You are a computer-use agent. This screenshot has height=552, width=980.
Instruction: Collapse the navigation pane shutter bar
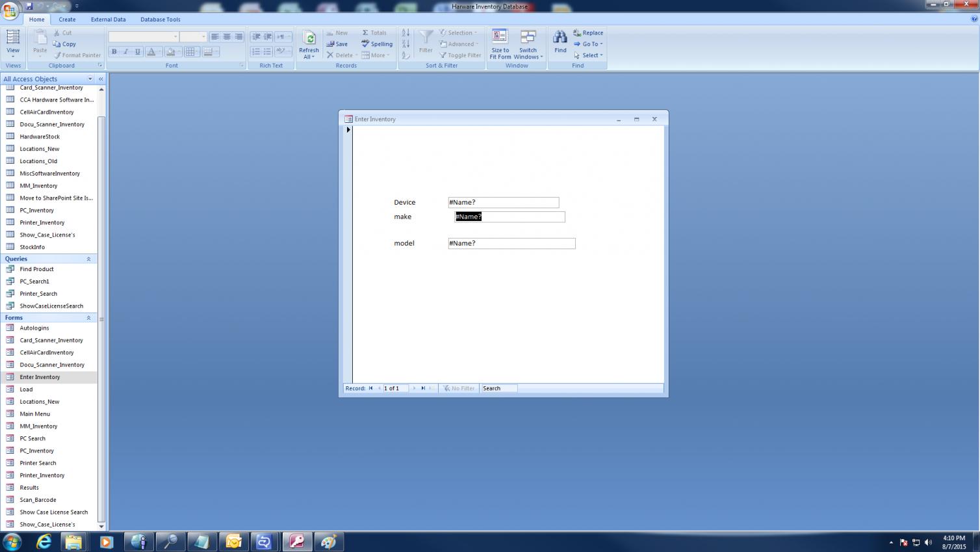(x=101, y=79)
